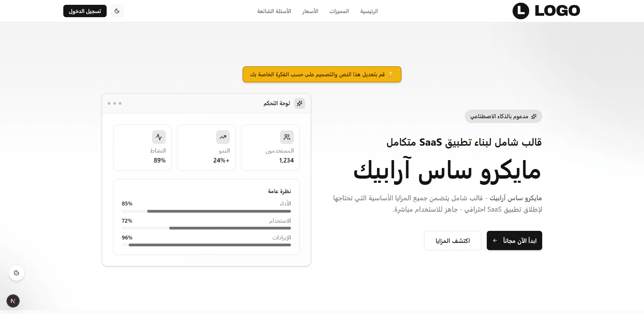Toggle dark mode with the moon icon

[117, 11]
